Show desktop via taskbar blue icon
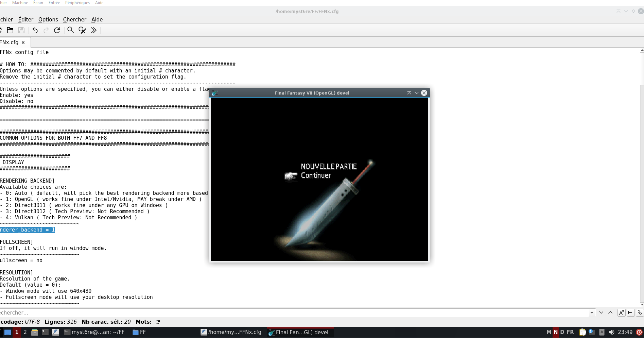This screenshot has height=338, width=644. [x=8, y=332]
